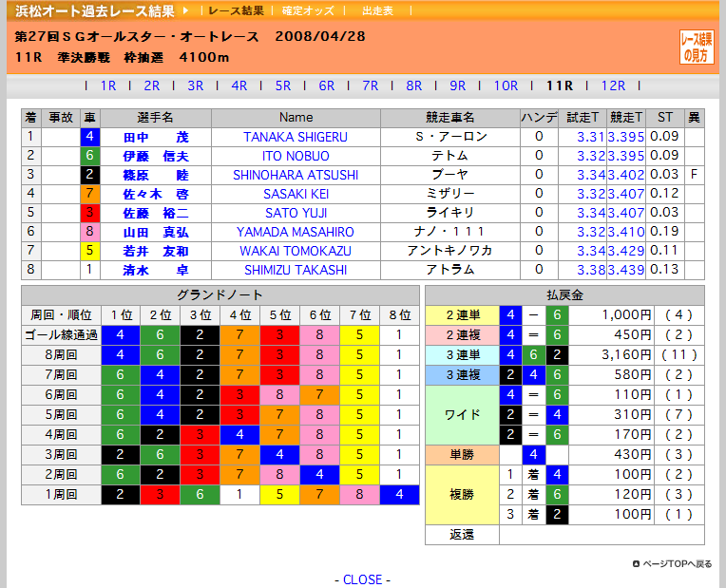Open rider 田中 茂 profile link

156,138
